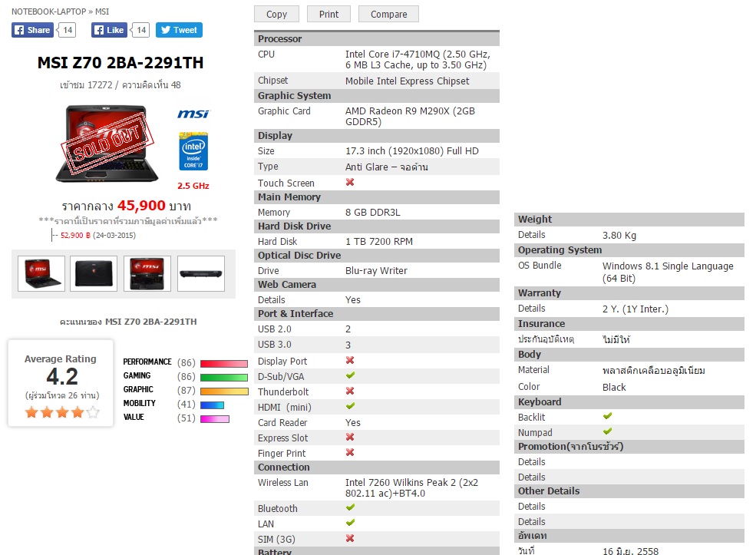Viewport: 756px width, 555px height.
Task: Click the PERFORMANCE red rating bar
Action: [224, 364]
